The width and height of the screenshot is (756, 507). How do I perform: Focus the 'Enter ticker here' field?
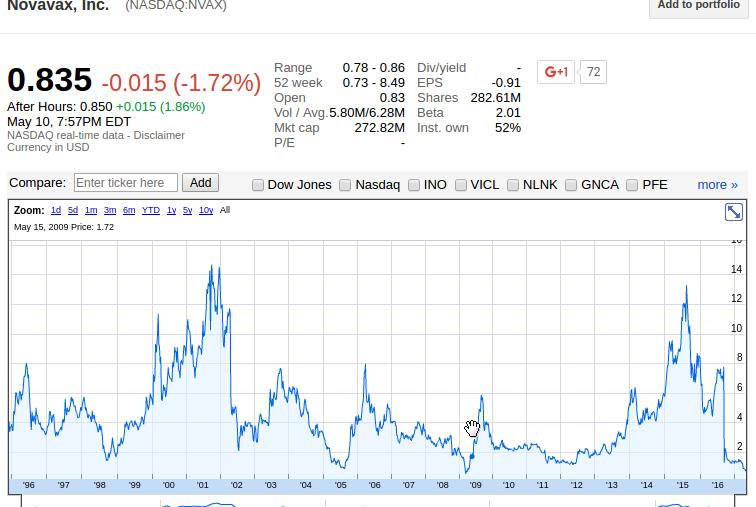[126, 183]
